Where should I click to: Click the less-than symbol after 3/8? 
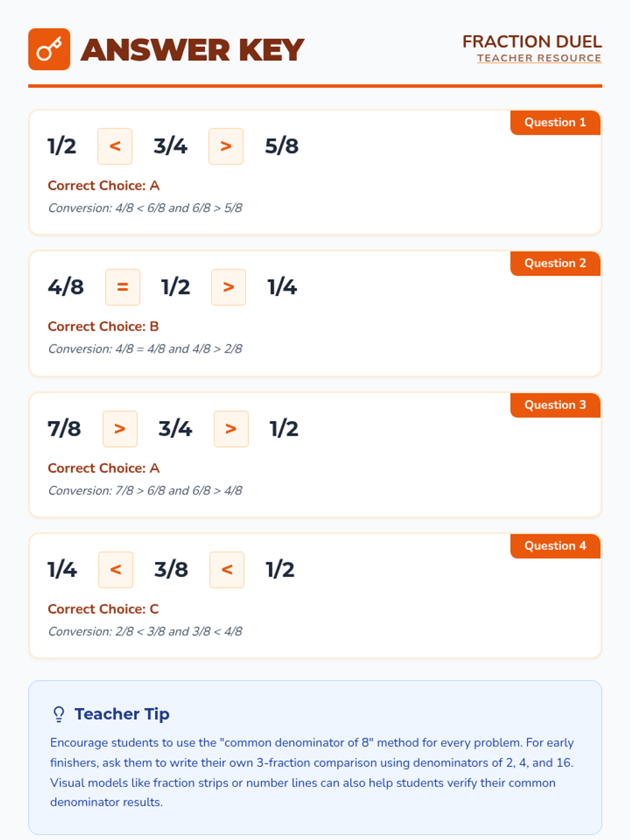click(x=227, y=570)
